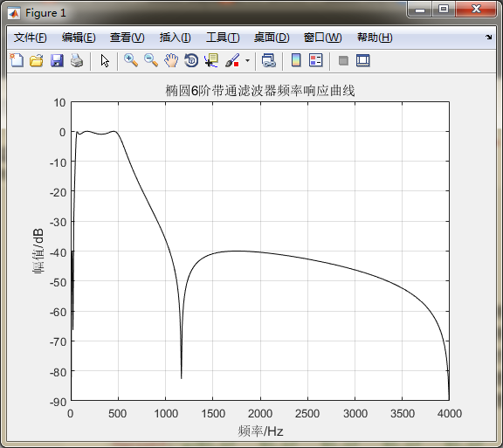Open the 编辑(E) menu
This screenshot has height=448, width=503.
[x=79, y=38]
